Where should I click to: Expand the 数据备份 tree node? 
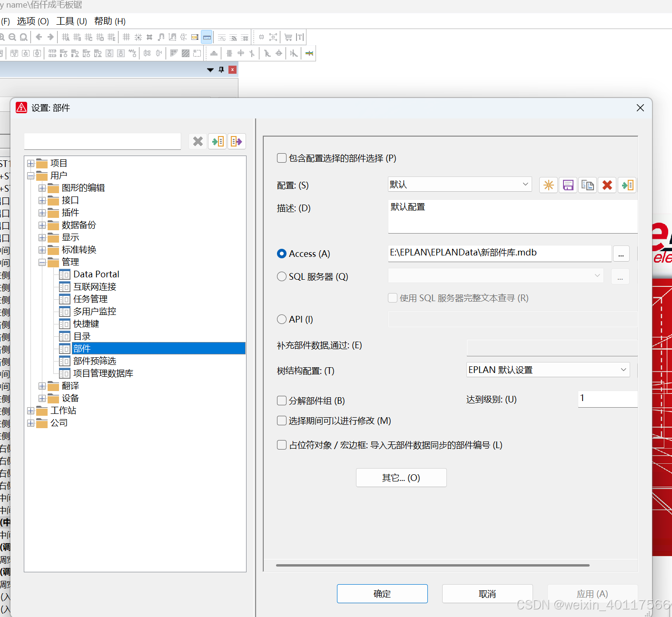pos(42,225)
